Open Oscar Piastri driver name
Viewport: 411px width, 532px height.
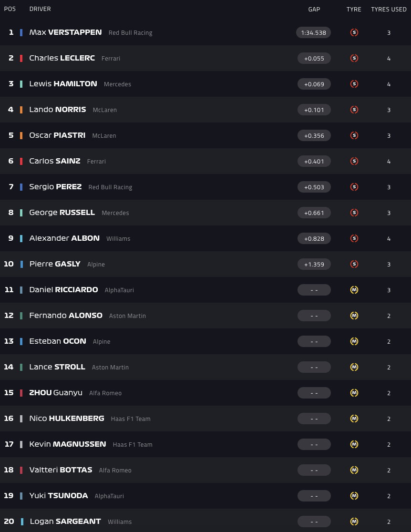57,135
